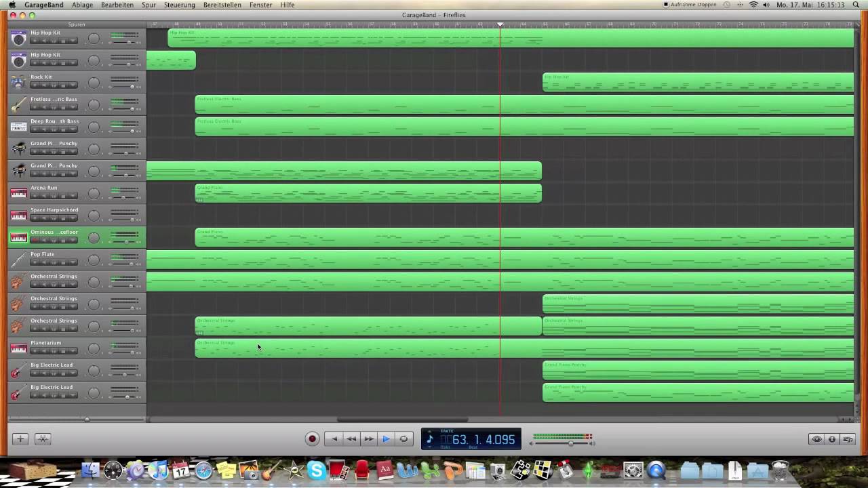This screenshot has width=868, height=488.
Task: Open the GarageBand application menu
Action: 44,5
